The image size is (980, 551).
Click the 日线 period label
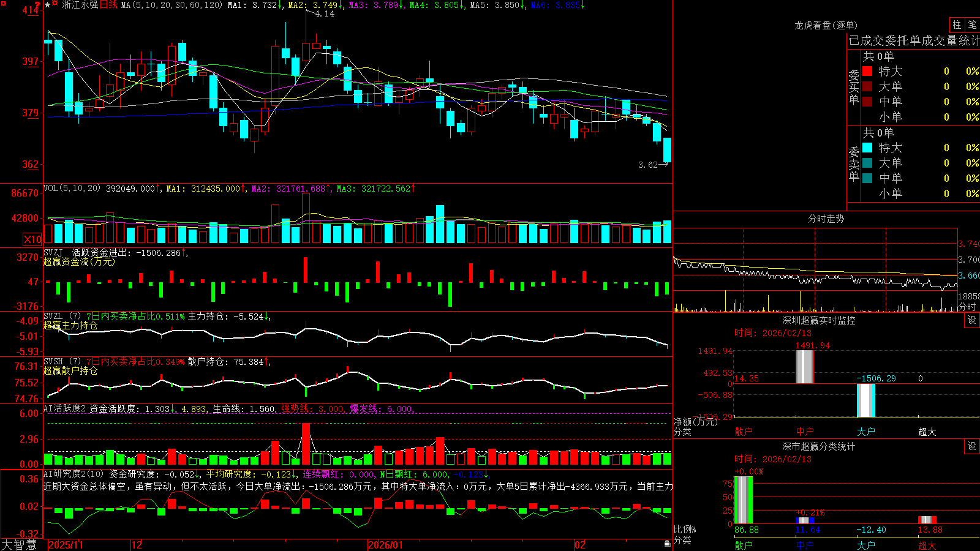pos(108,5)
